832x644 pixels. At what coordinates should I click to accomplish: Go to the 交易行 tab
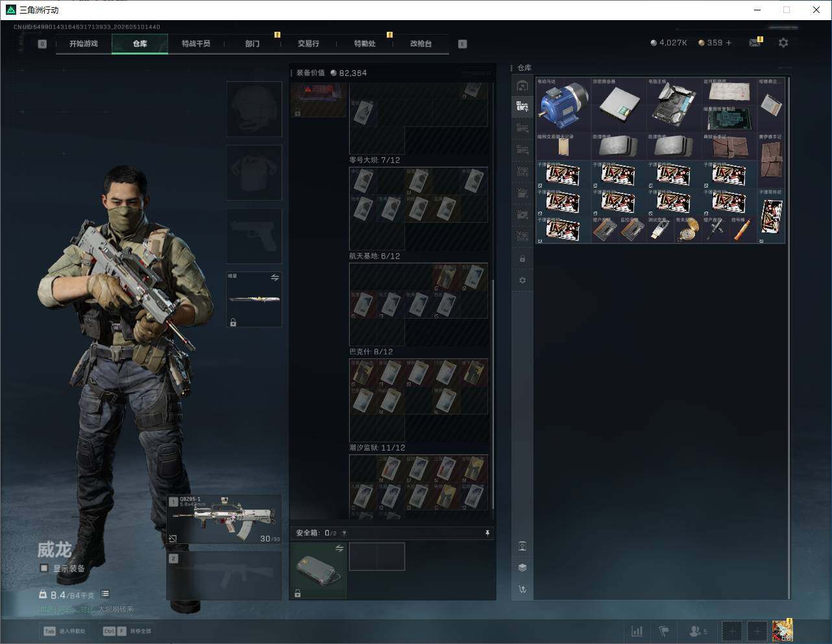pyautogui.click(x=308, y=43)
